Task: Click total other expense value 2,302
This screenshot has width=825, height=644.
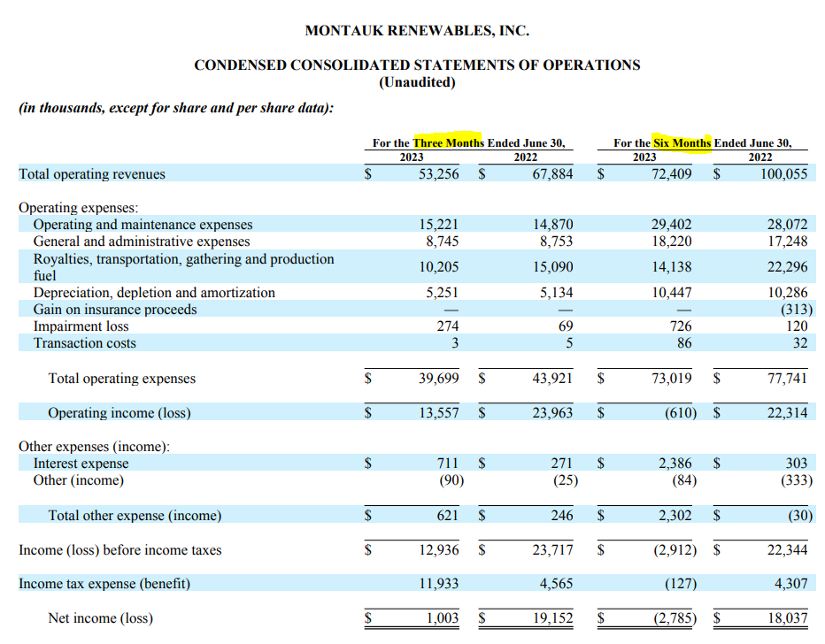Action: 675,515
